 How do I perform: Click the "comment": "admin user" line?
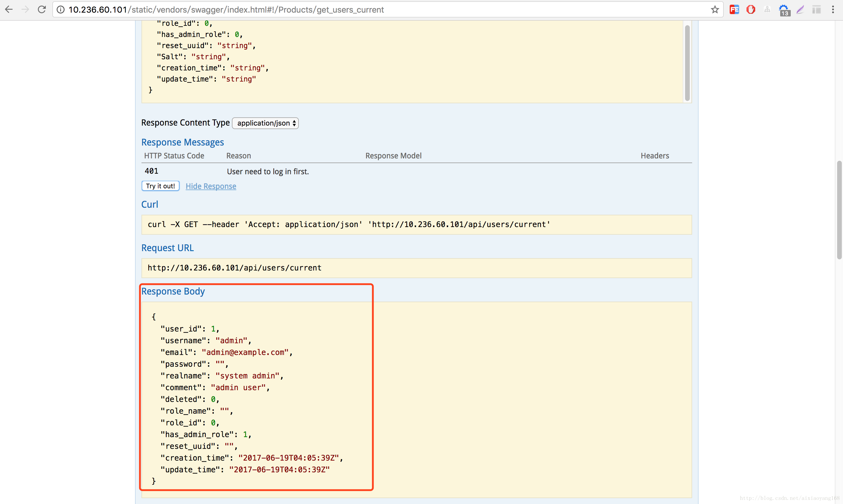215,388
